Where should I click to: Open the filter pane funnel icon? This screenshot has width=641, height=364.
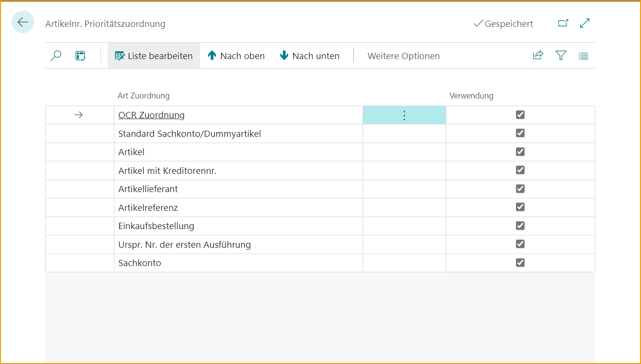[x=561, y=56]
